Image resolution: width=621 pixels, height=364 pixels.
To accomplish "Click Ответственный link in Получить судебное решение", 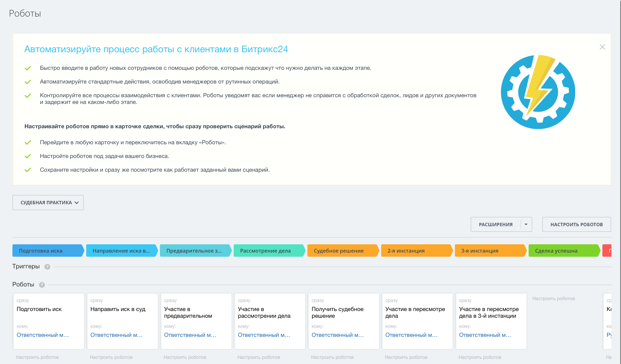I will coord(337,335).
